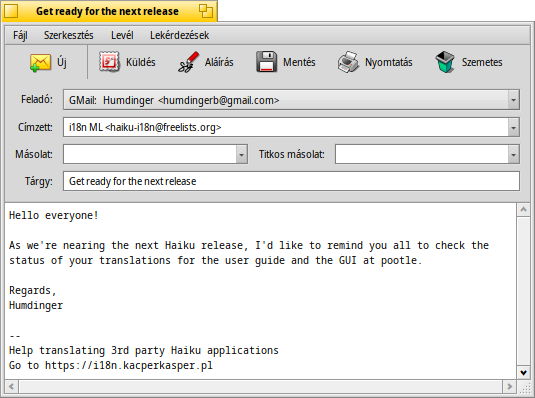This screenshot has width=535, height=398.
Task: Click the Nyomtatás printer icon
Action: 348,62
